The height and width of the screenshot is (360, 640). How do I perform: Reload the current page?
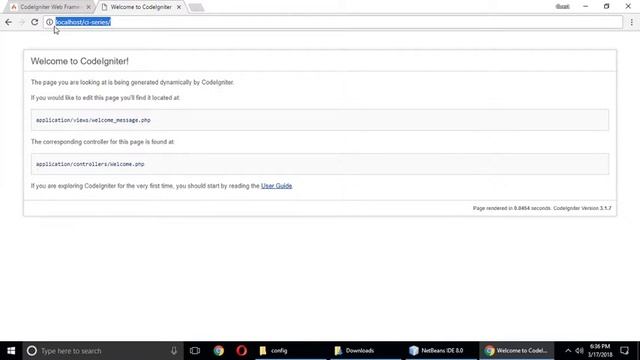pyautogui.click(x=34, y=22)
